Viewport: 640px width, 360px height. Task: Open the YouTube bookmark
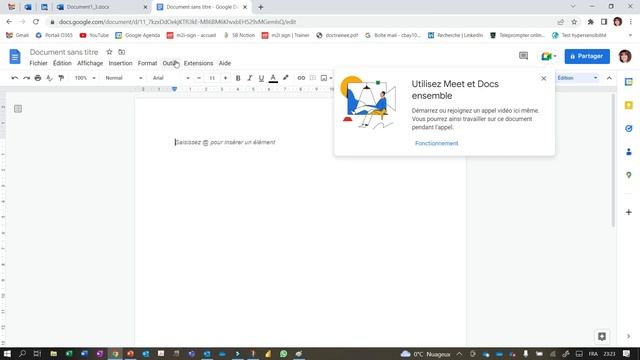pyautogui.click(x=94, y=35)
